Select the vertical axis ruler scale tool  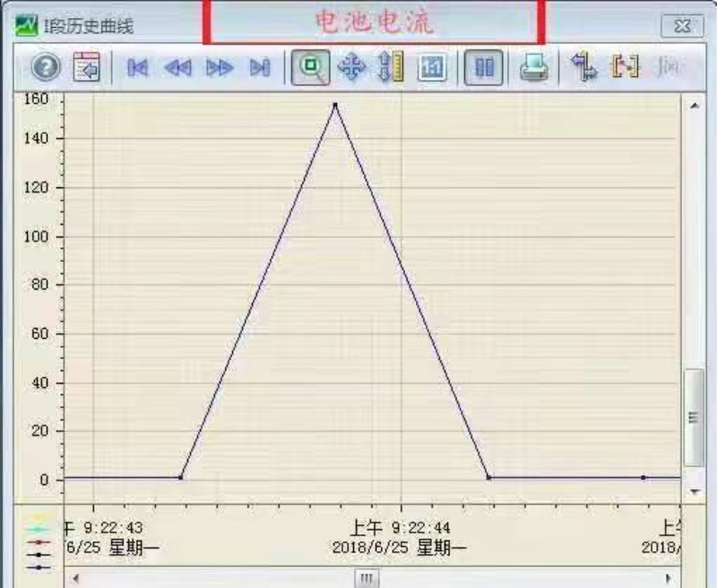(x=391, y=67)
